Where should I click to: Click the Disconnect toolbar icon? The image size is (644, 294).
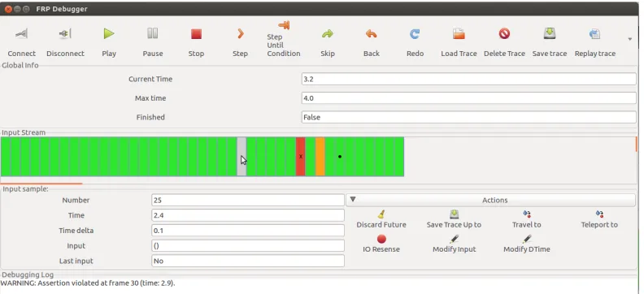pos(65,33)
